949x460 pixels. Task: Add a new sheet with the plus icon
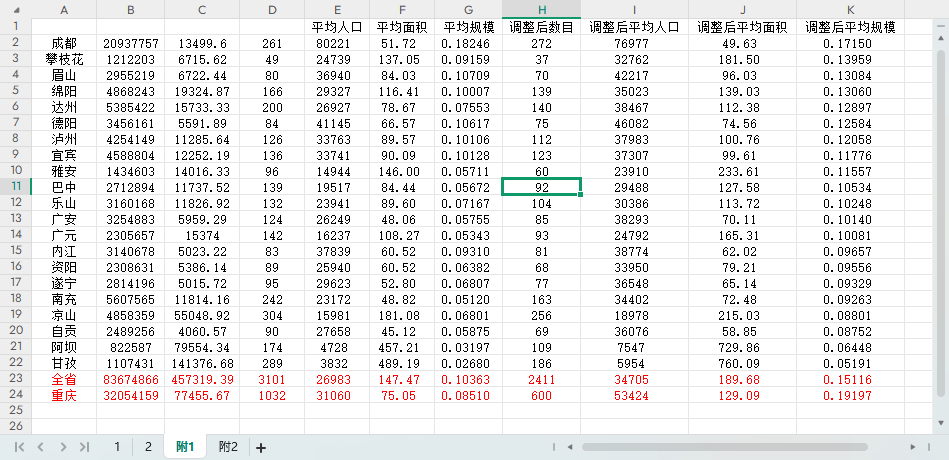click(x=261, y=448)
